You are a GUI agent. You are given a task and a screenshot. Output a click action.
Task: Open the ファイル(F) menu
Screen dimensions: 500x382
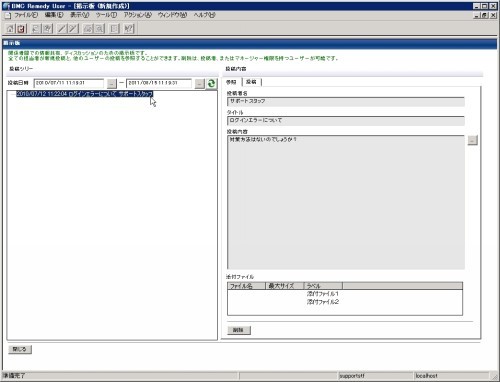(x=26, y=15)
